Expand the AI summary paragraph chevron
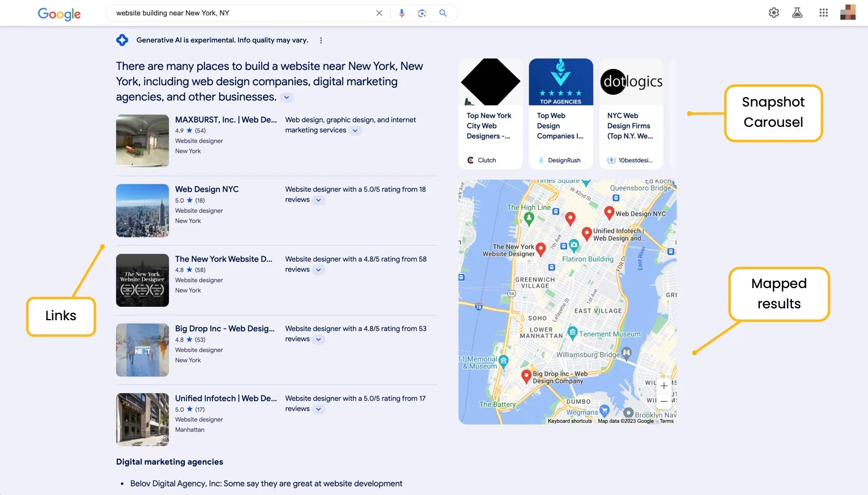Image resolution: width=868 pixels, height=495 pixels. 286,98
